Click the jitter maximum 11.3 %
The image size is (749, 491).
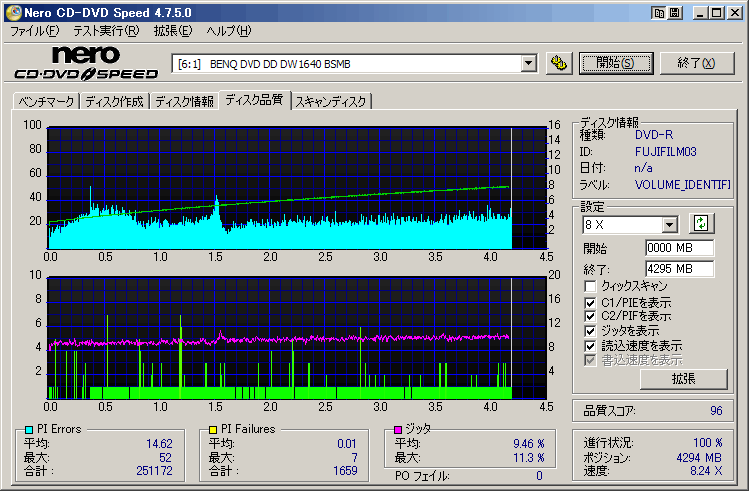[529, 458]
